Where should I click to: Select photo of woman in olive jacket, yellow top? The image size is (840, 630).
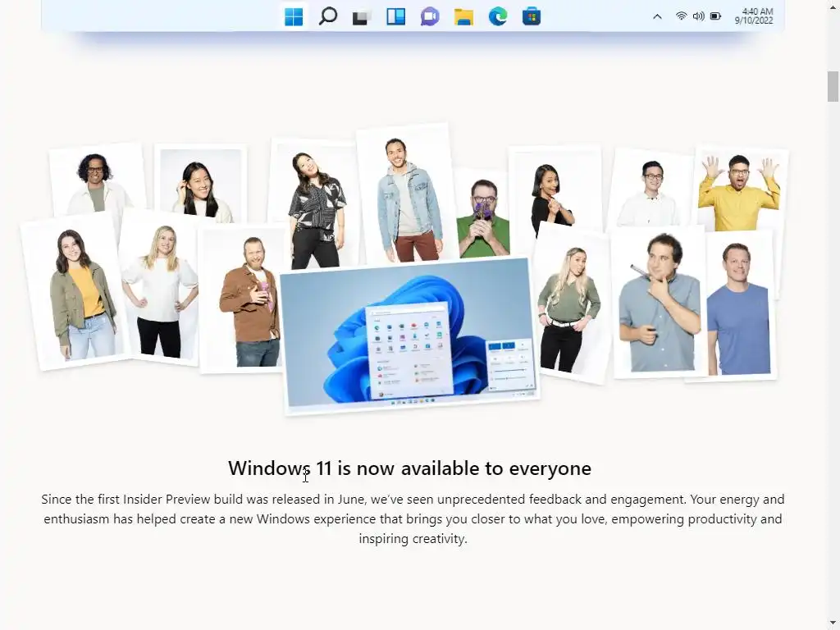75,291
